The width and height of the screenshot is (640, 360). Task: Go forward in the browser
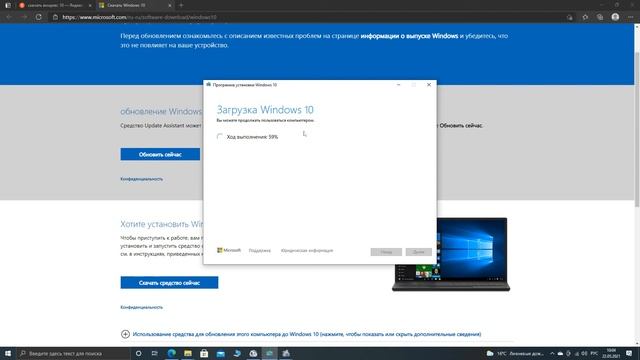click(x=24, y=17)
